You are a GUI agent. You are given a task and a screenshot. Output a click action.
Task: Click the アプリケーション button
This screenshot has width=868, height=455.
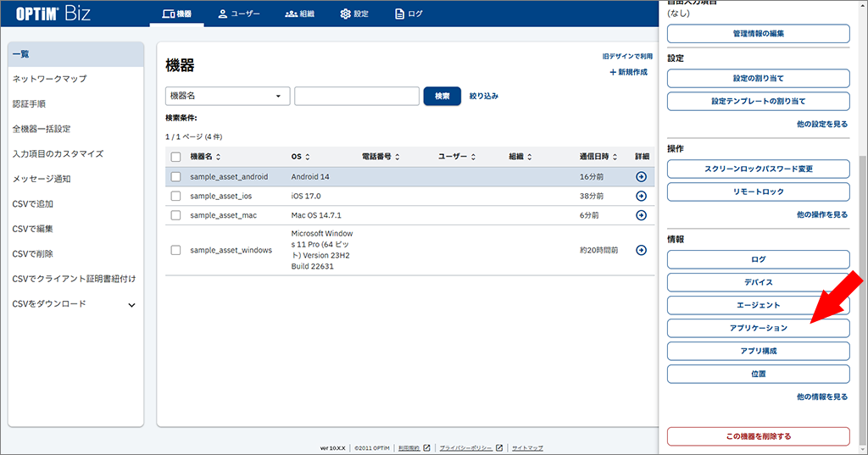tap(759, 328)
